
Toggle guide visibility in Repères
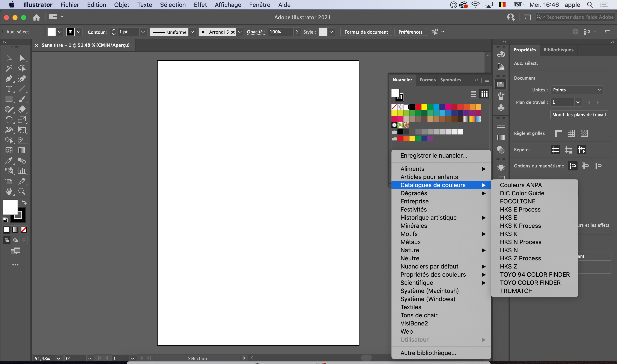[556, 150]
